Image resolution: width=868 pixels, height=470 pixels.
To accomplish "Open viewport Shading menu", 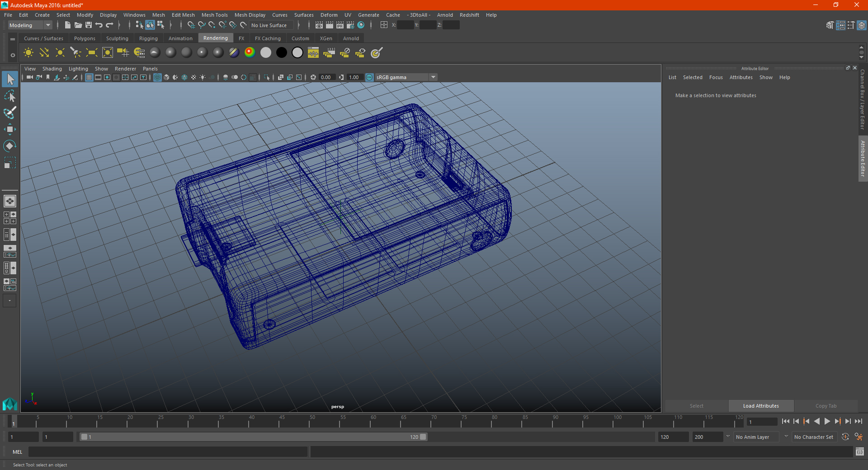I will coord(52,69).
